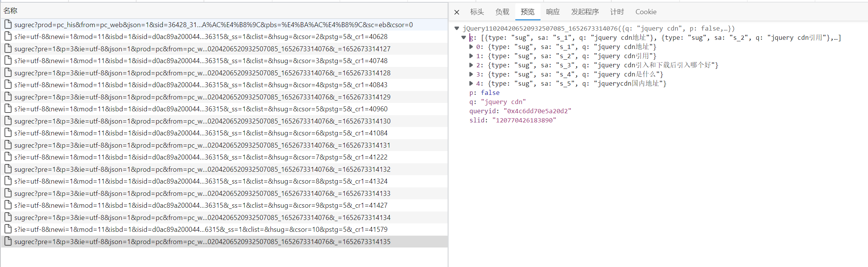Click file icon of csor=3 request row
Image resolution: width=868 pixels, height=267 pixels.
(8, 60)
